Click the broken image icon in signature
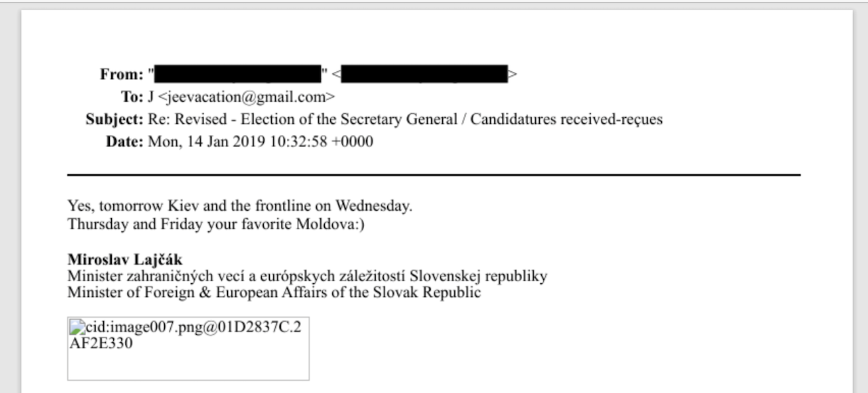Image resolution: width=868 pixels, height=393 pixels. [75, 327]
